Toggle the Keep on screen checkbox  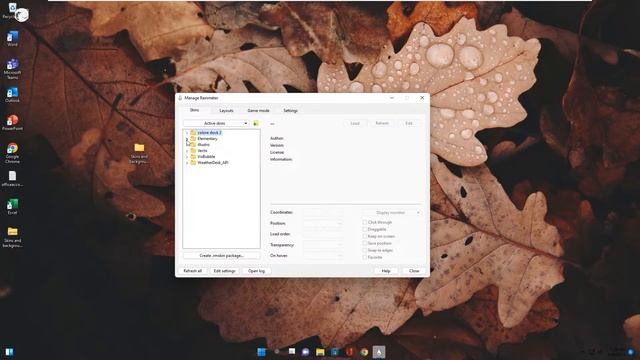pyautogui.click(x=364, y=236)
